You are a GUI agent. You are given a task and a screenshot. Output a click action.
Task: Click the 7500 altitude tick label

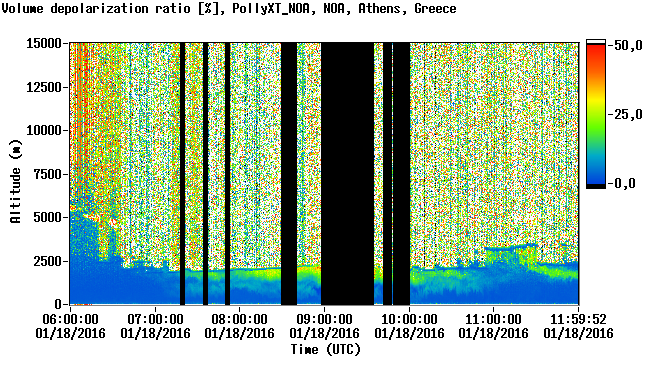tap(47, 174)
